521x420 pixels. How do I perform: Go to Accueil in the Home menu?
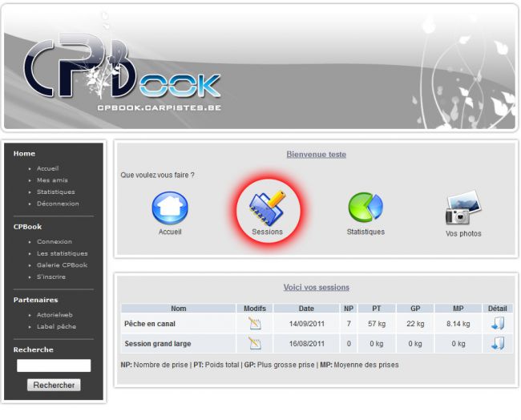click(x=48, y=168)
